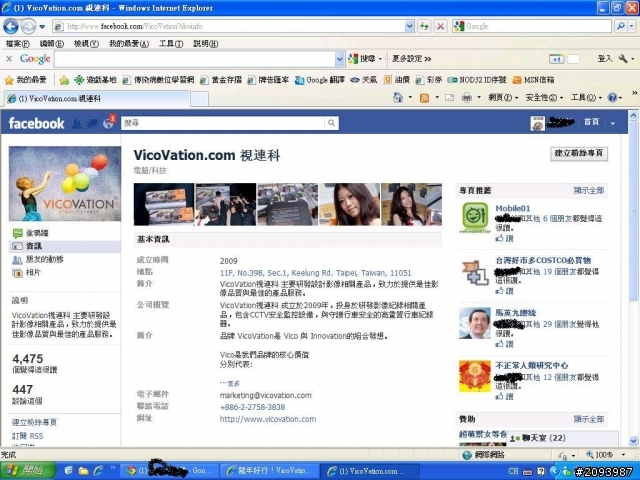This screenshot has width=640, height=480.
Task: Go forward with the IE forward arrow
Action: coord(28,27)
